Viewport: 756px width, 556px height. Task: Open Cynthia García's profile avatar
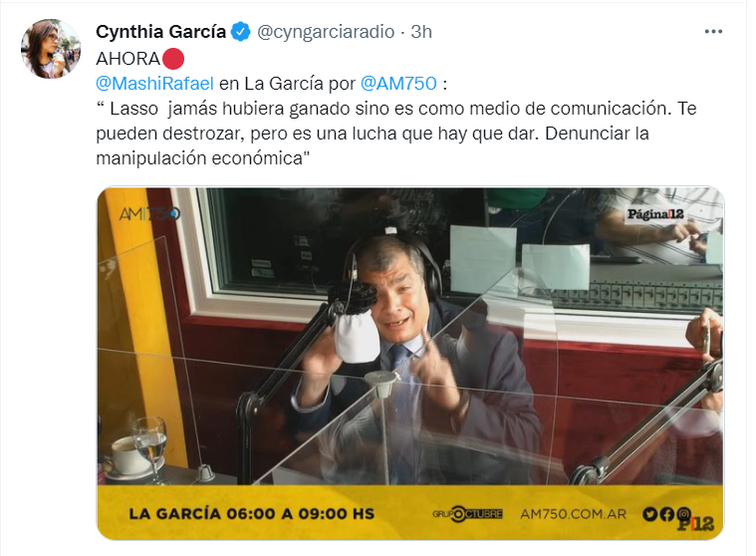coord(51,49)
